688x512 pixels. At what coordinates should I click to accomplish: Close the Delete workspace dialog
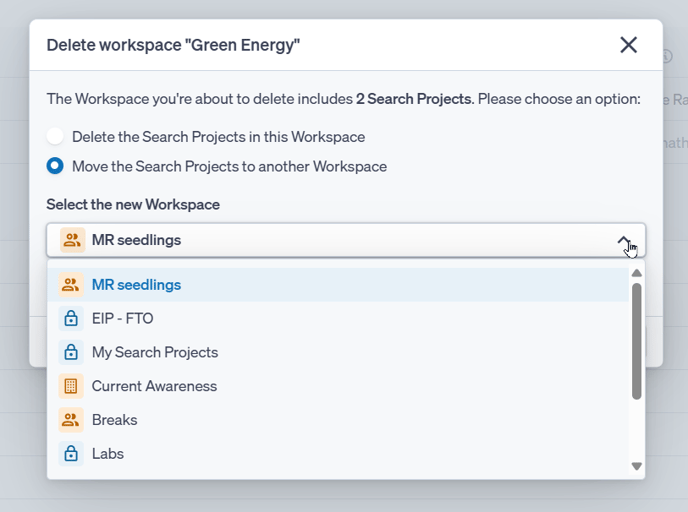pyautogui.click(x=628, y=45)
